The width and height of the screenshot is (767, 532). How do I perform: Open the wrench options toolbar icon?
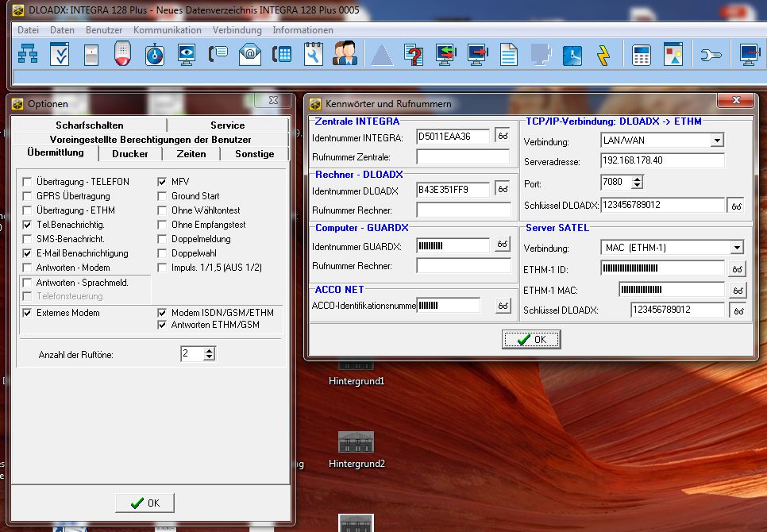710,54
